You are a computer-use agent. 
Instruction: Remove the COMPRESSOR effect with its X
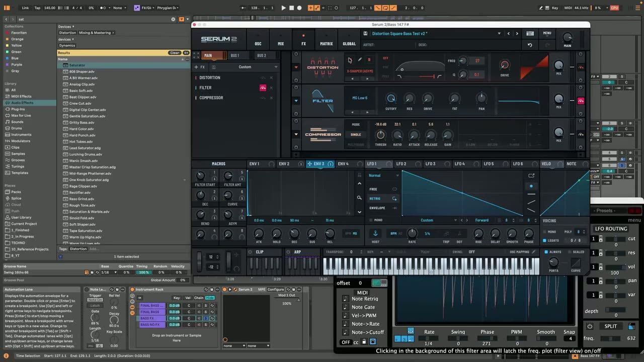[x=271, y=98]
